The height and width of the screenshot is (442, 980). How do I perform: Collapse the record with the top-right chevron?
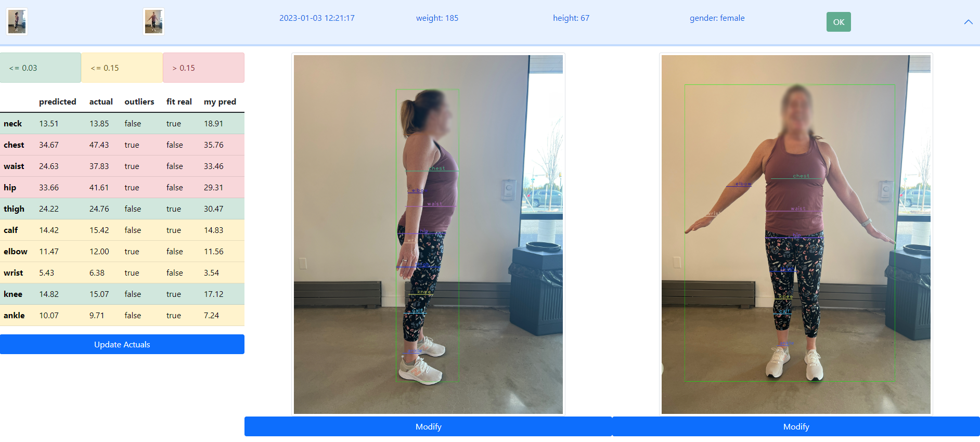[968, 22]
